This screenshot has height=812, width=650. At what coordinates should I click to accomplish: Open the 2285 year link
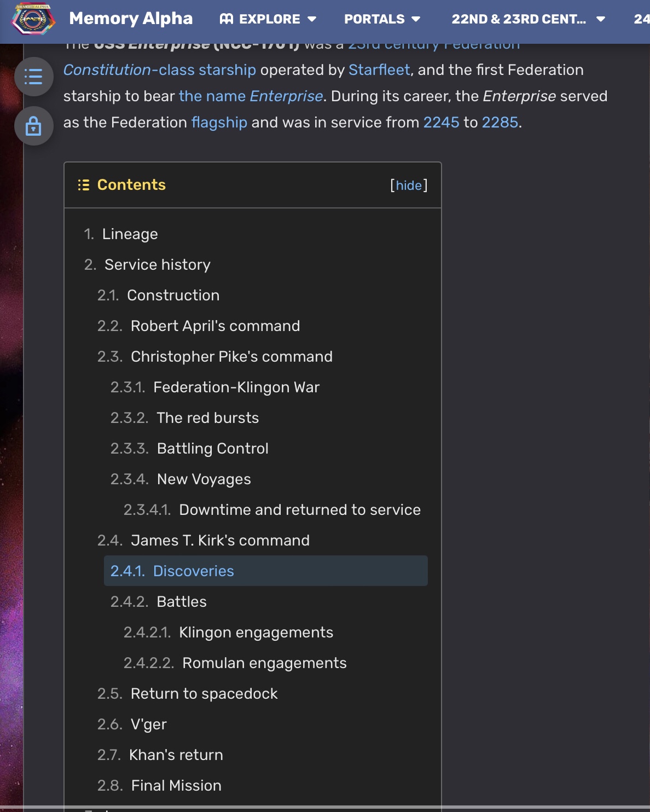tap(500, 123)
